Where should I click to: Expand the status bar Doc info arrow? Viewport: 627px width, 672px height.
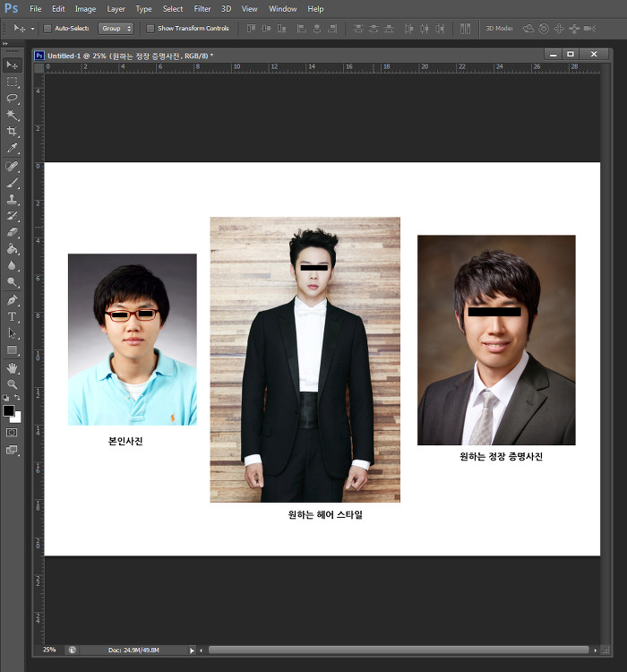[x=192, y=650]
